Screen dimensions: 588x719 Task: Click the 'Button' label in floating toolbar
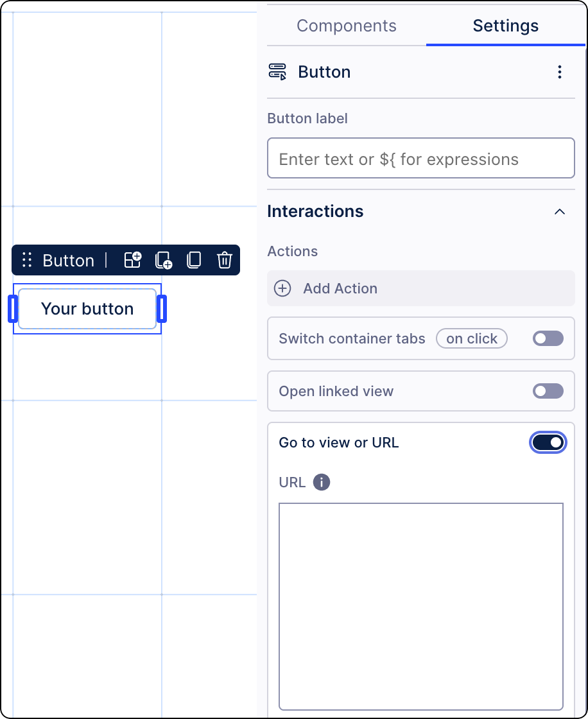coord(68,261)
